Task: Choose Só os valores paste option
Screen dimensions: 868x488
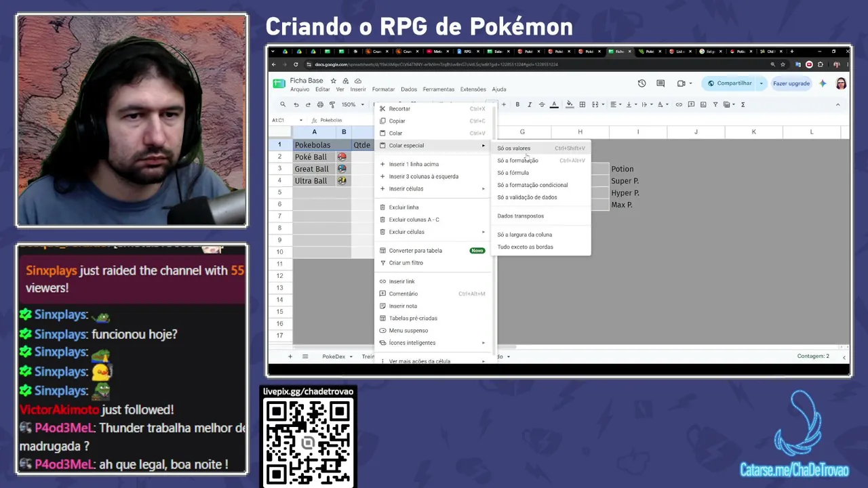Action: coord(540,148)
